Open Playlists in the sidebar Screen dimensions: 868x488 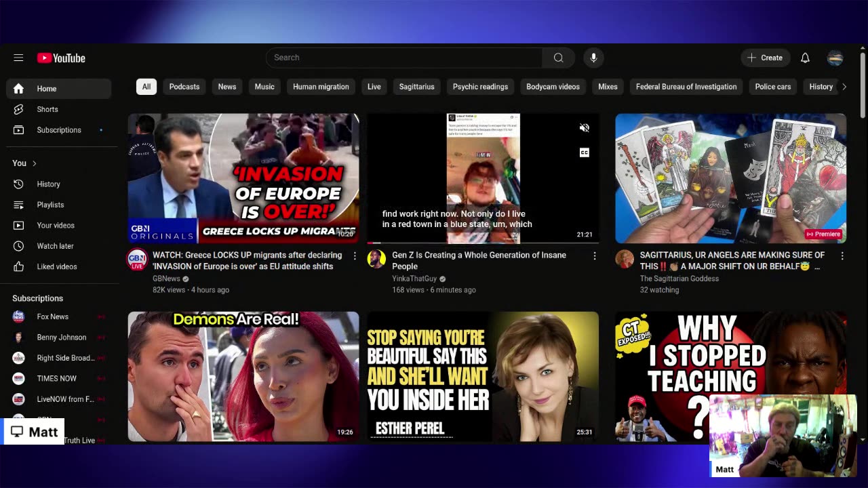[58, 205]
